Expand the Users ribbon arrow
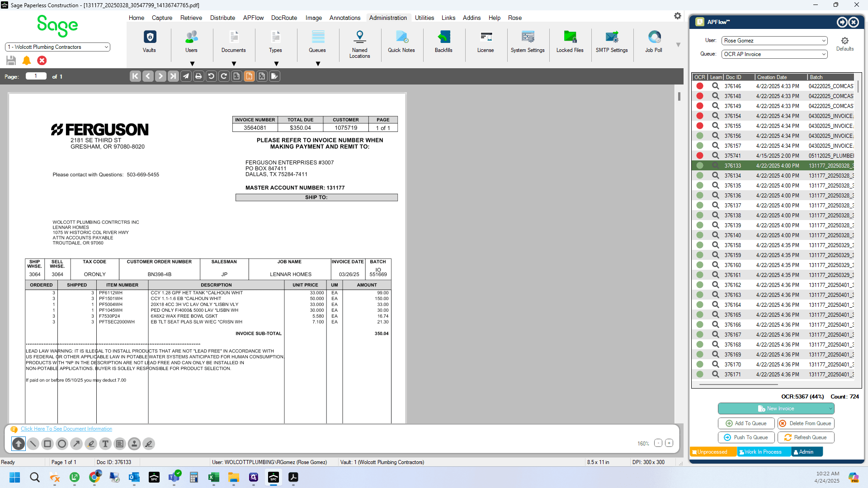This screenshot has height=488, width=868. [x=192, y=64]
